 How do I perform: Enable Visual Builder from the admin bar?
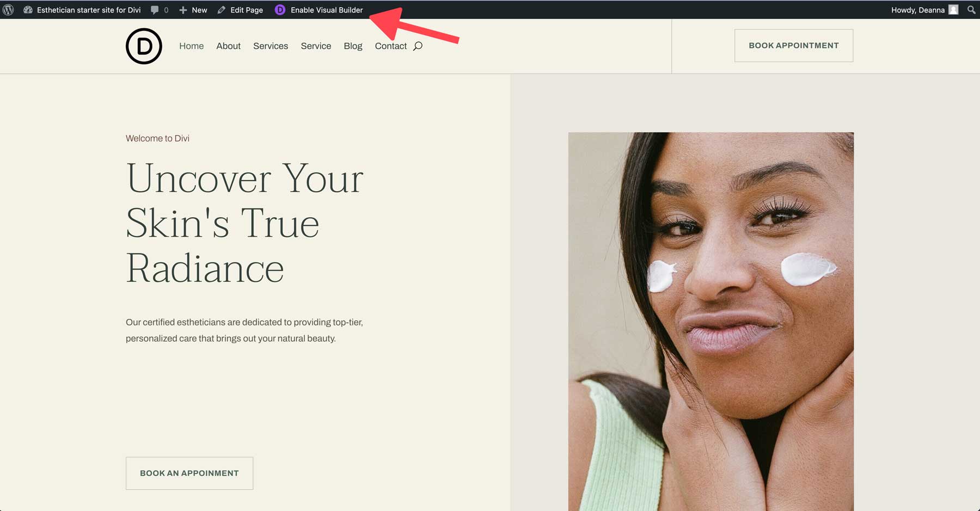tap(326, 9)
